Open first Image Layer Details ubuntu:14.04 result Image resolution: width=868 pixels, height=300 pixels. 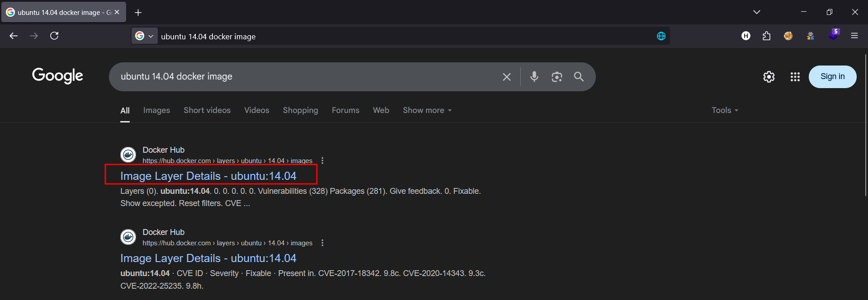click(x=208, y=176)
